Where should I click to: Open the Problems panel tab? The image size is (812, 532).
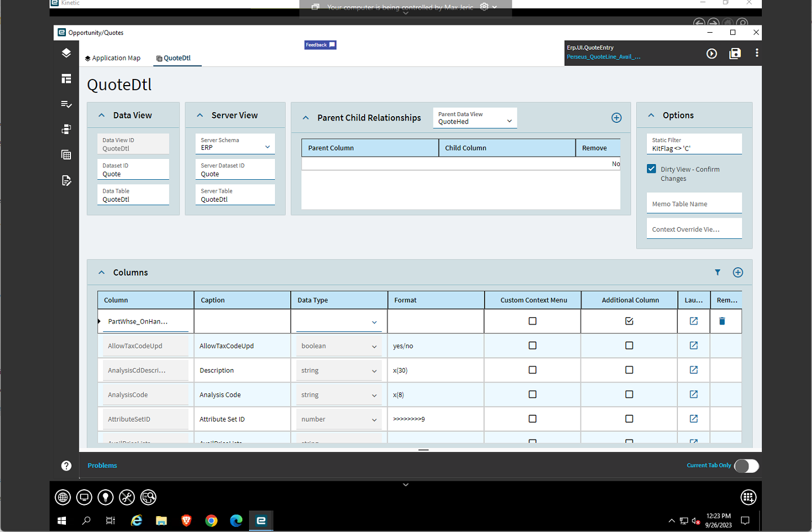(x=103, y=466)
